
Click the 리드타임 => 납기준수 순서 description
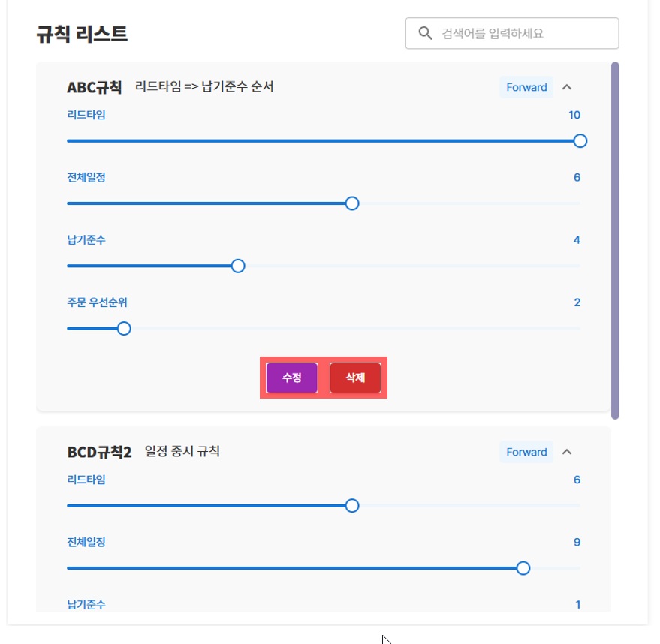pyautogui.click(x=204, y=87)
